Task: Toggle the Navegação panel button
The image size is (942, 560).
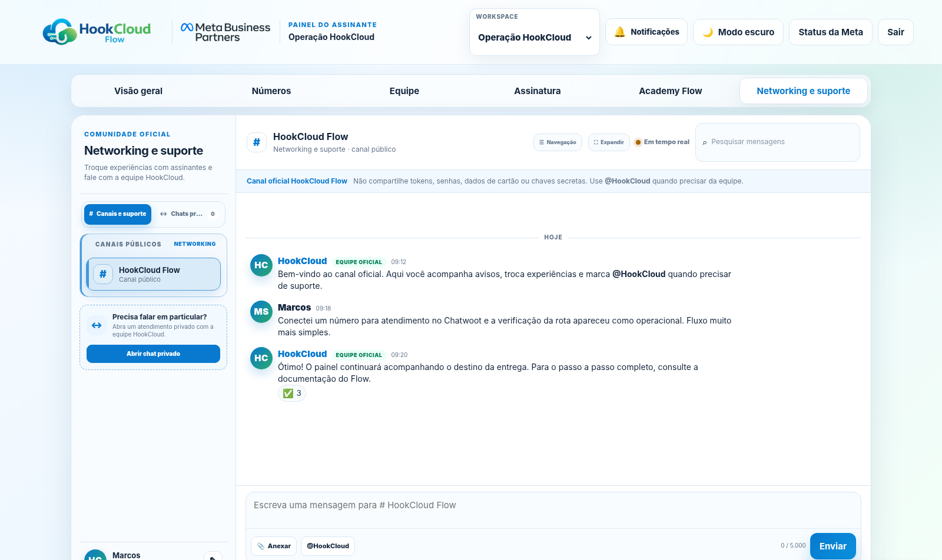Action: pyautogui.click(x=558, y=142)
